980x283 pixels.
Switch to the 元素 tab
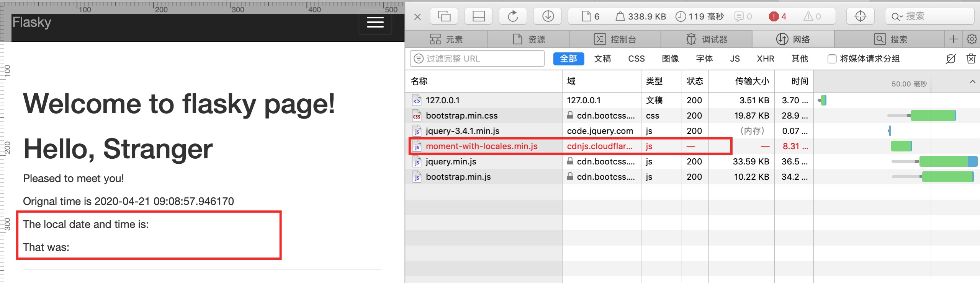pos(446,39)
